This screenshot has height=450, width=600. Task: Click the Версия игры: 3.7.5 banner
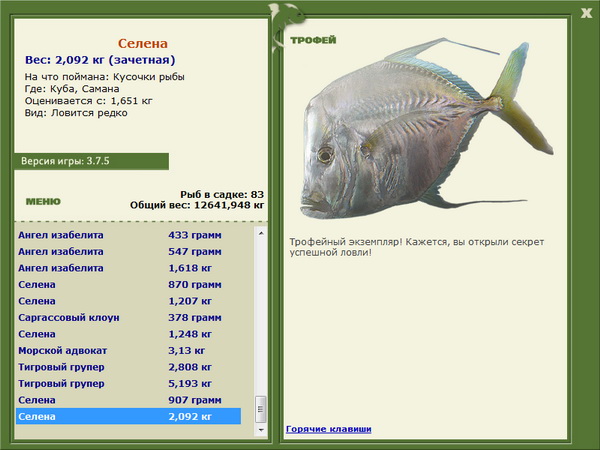(91, 161)
